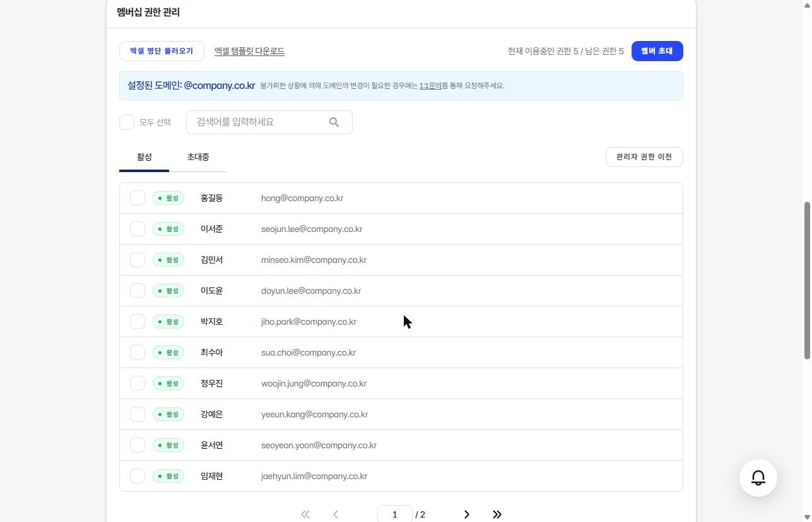Tick the checkbox for 김민서

click(138, 260)
